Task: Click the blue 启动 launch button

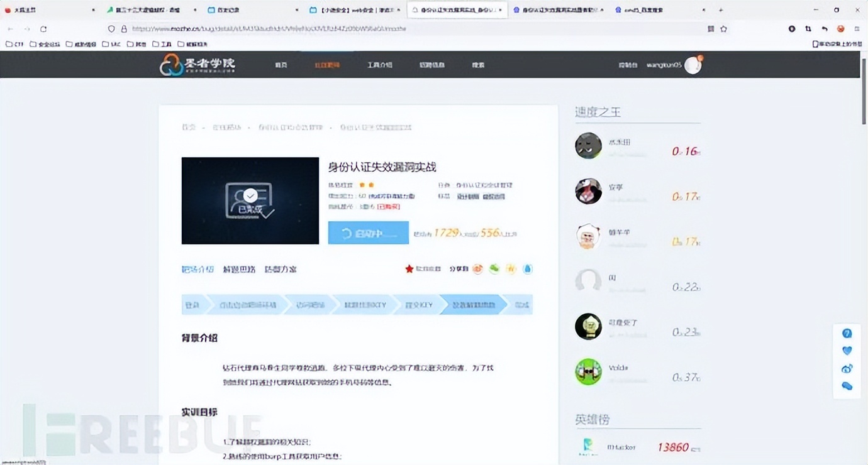Action: click(368, 233)
